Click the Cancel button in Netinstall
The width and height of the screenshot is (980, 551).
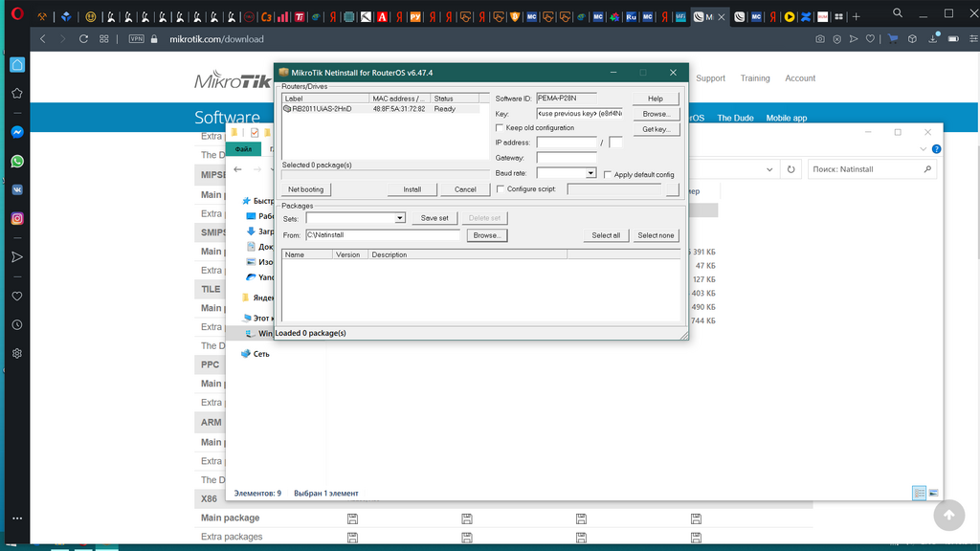[x=465, y=189]
